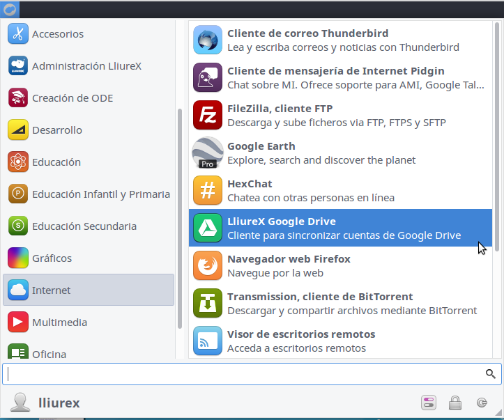Open Google Earth Pro icon
The height and width of the screenshot is (420, 504).
pos(207,153)
